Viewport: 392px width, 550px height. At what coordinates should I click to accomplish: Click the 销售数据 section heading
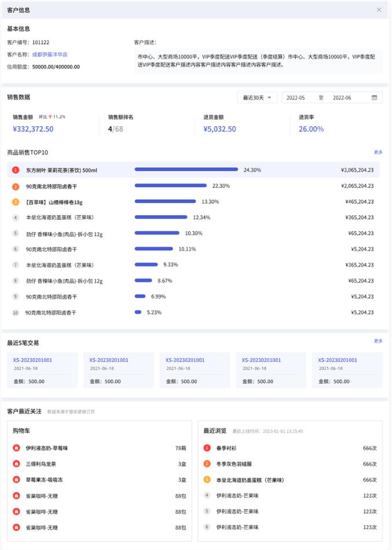[x=19, y=97]
